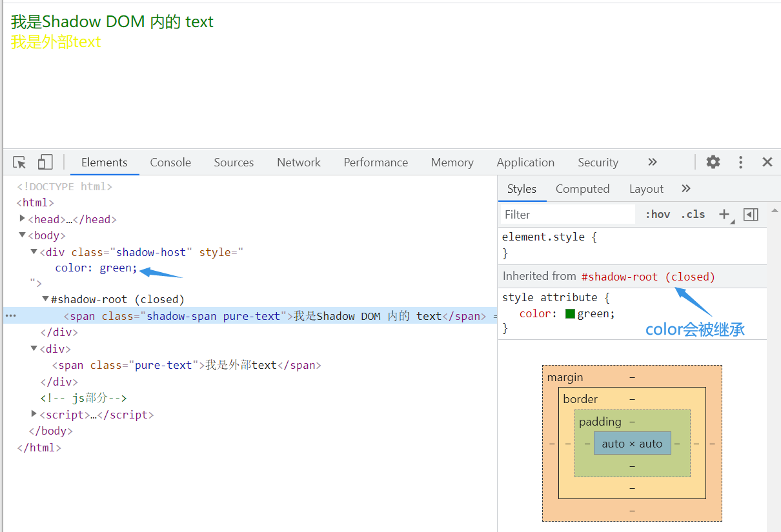This screenshot has width=781, height=532.
Task: Click the auto × auto content box
Action: click(632, 444)
